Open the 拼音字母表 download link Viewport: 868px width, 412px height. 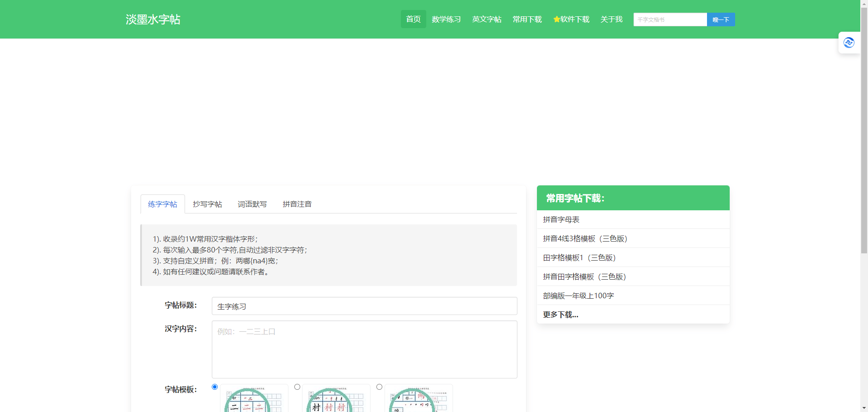click(561, 220)
